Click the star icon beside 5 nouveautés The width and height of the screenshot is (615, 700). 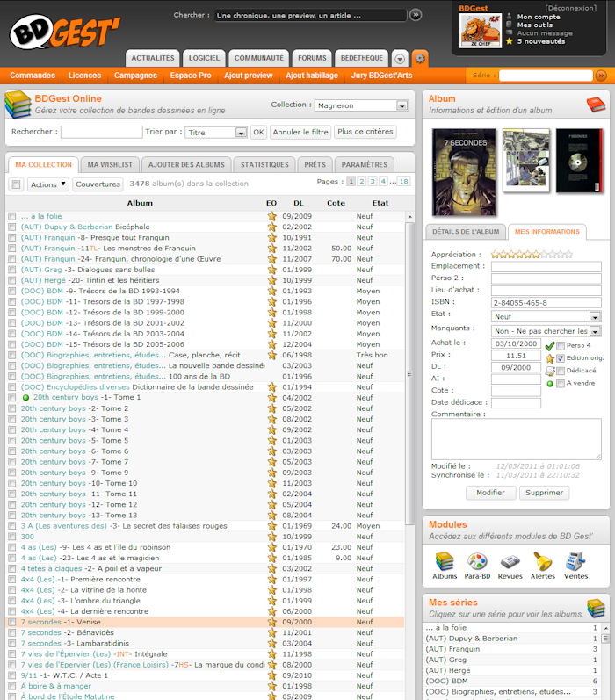point(510,41)
